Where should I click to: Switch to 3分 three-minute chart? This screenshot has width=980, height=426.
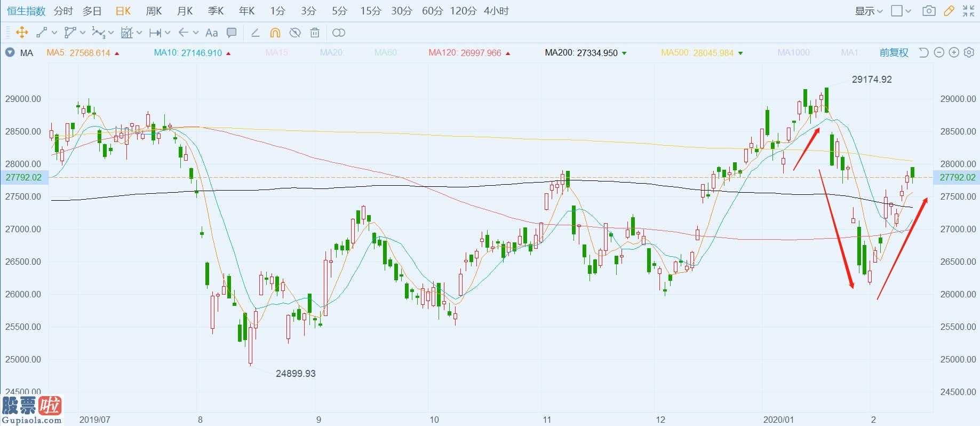click(308, 11)
